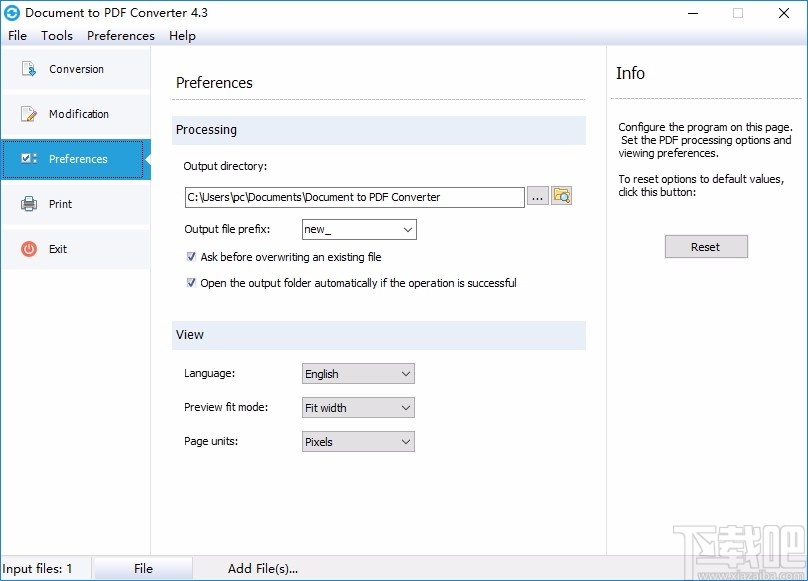Disable ask before overwriting an existing file
Viewport: 808px width, 581px height.
[x=190, y=257]
